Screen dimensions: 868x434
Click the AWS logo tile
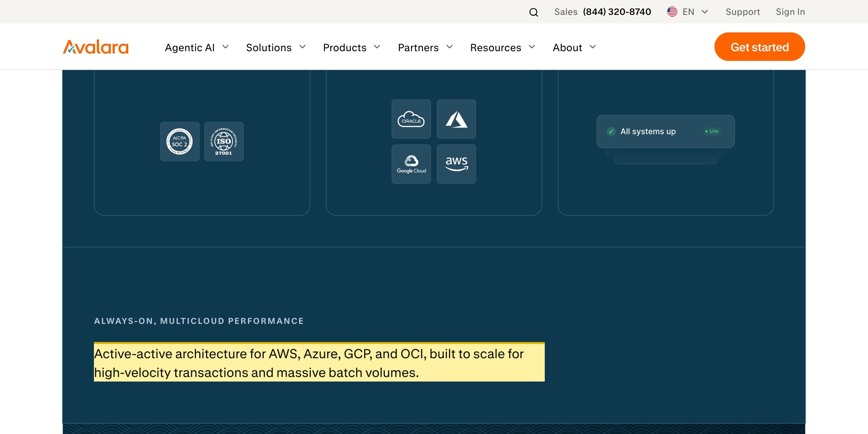tap(456, 164)
